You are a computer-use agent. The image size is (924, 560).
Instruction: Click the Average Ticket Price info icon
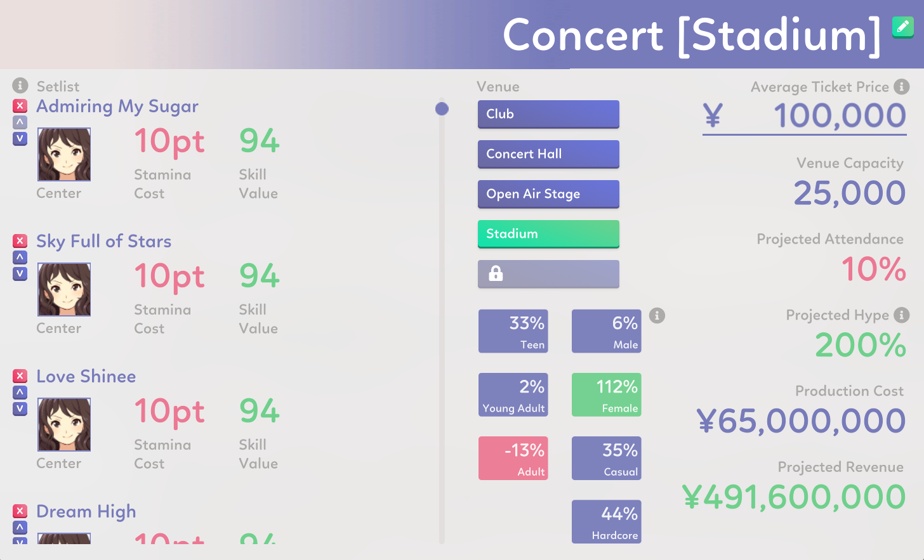tap(901, 86)
